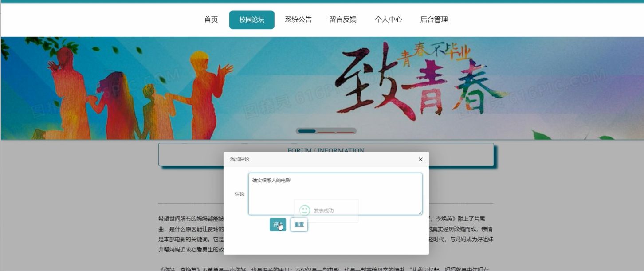Viewport: 644px width, 271px height.
Task: Click the 发表成功 message text
Action: click(323, 211)
